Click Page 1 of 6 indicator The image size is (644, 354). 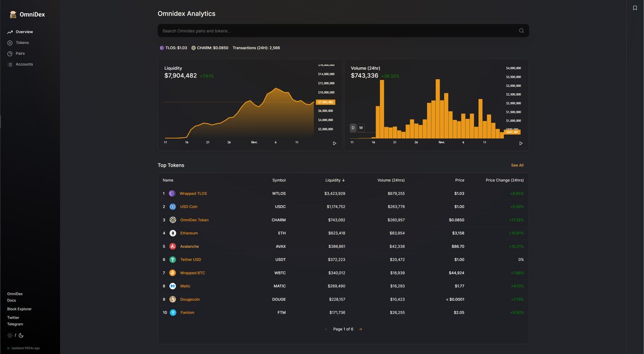click(343, 329)
